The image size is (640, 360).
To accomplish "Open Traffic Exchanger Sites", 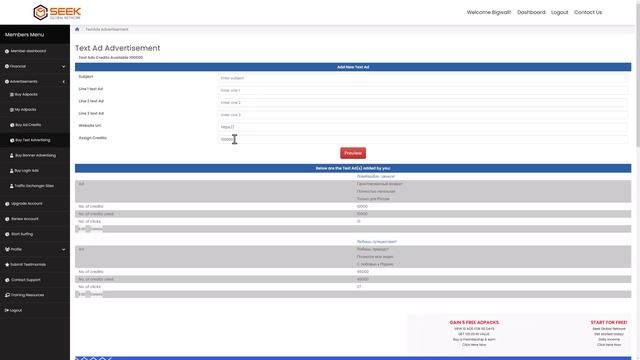I will [x=34, y=186].
